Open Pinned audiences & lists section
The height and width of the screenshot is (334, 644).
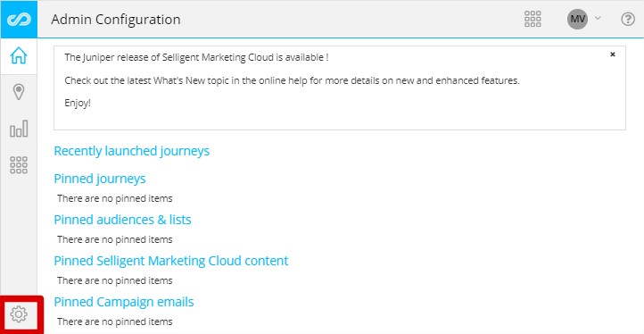[122, 220]
